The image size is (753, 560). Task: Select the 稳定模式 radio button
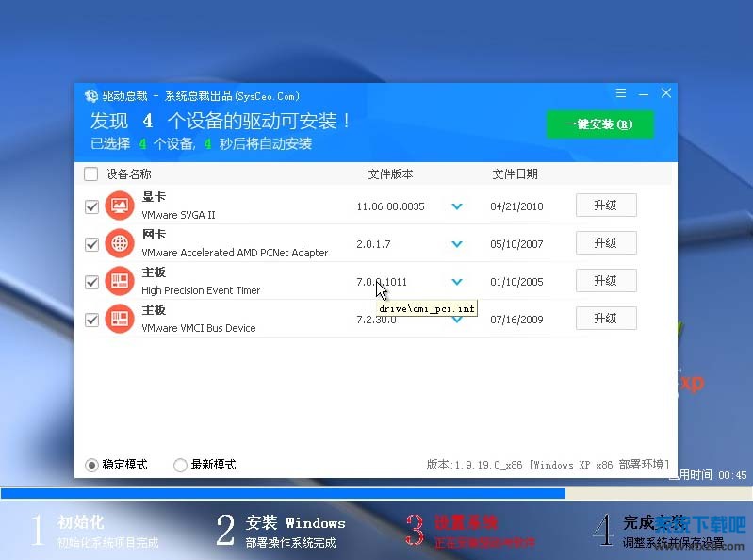coord(91,465)
